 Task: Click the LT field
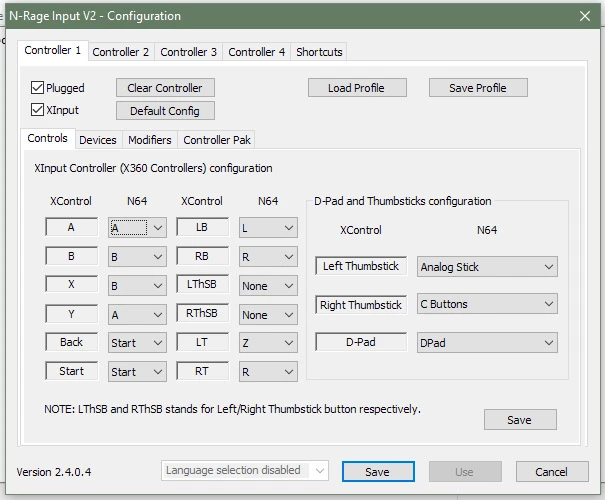pyautogui.click(x=202, y=342)
